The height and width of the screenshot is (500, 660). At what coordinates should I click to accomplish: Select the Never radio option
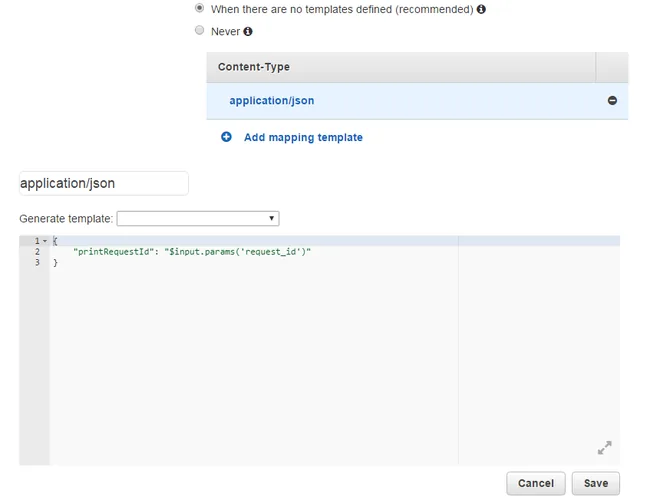(200, 30)
